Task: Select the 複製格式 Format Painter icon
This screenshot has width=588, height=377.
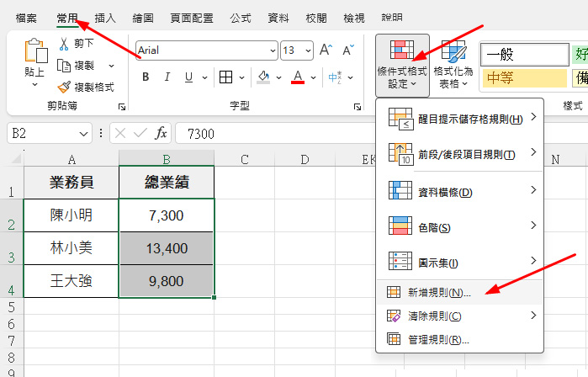Action: 64,88
